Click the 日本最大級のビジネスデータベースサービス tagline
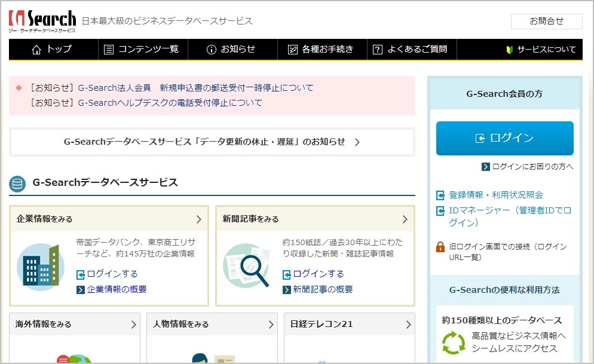 click(x=167, y=21)
